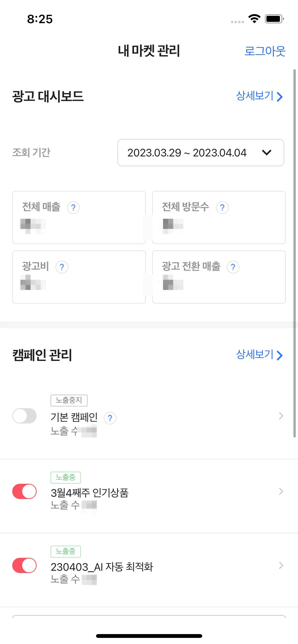The height and width of the screenshot is (644, 298).
Task: Open 기본 캠페인 details via right chevron
Action: [x=281, y=416]
